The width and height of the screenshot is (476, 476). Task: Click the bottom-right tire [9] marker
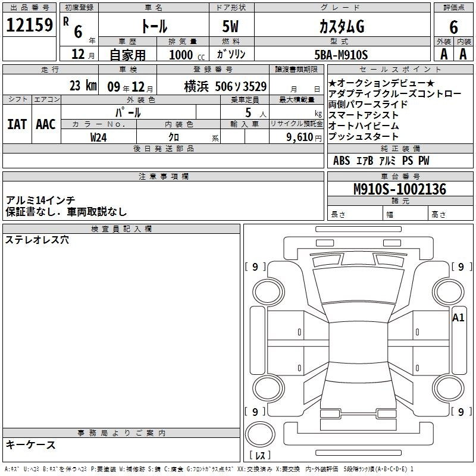461,412
